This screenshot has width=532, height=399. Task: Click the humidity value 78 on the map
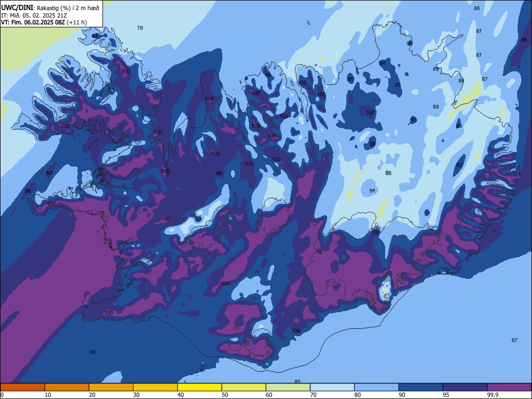[x=140, y=28]
